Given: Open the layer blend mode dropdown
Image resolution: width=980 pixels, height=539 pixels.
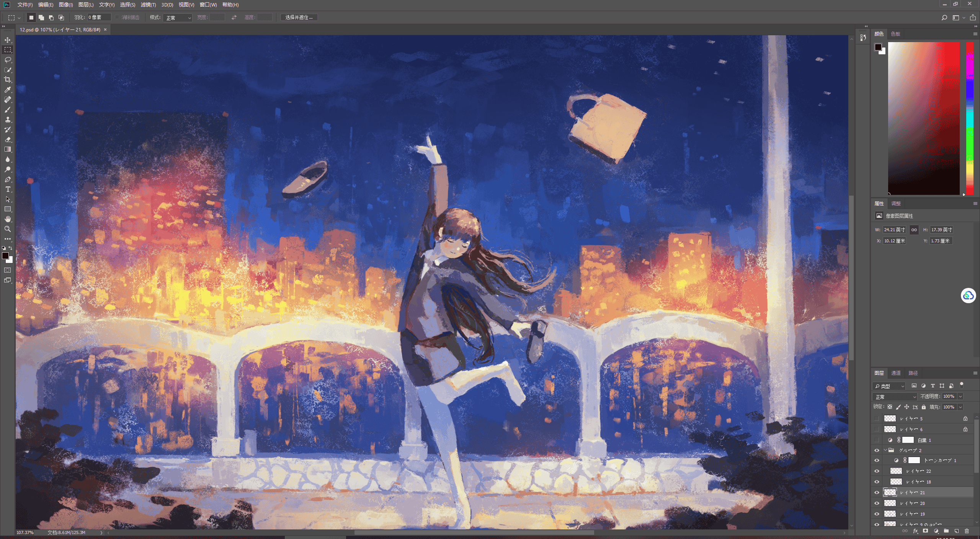Looking at the screenshot, I should (x=895, y=397).
